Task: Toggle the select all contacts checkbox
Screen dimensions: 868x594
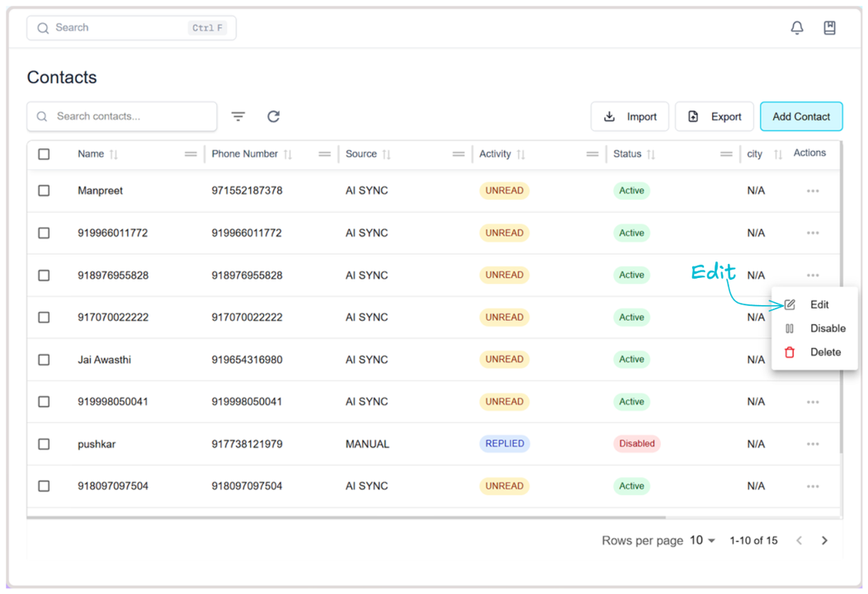Action: [x=45, y=154]
